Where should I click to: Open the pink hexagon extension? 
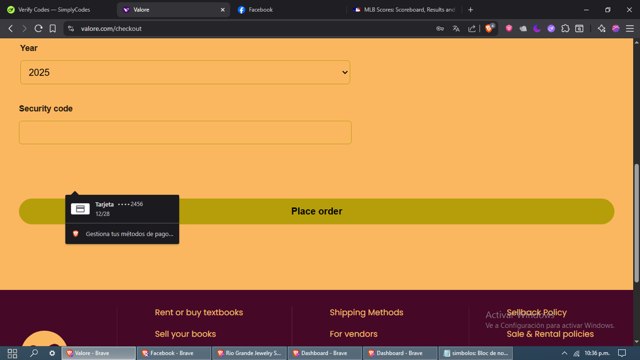(509, 28)
